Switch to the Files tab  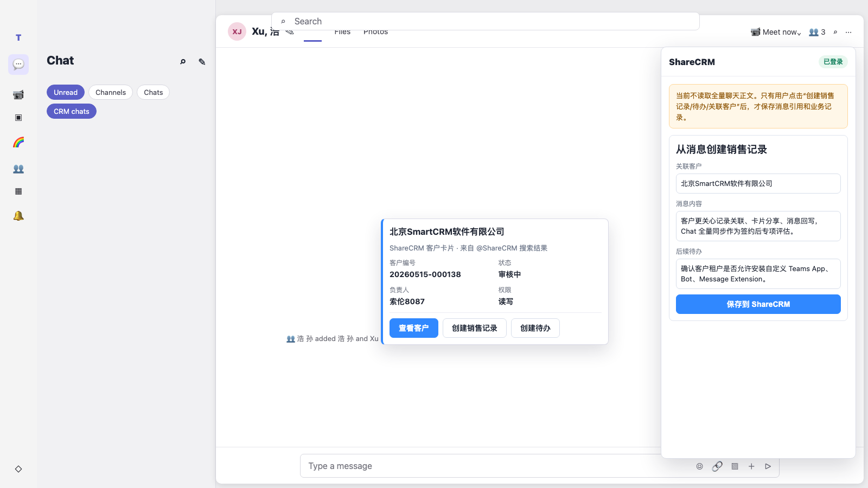(342, 33)
